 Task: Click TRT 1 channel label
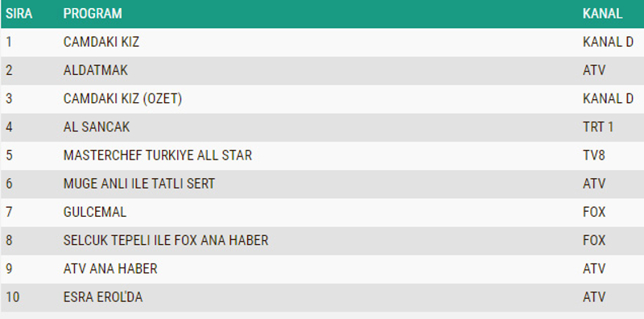pos(597,127)
